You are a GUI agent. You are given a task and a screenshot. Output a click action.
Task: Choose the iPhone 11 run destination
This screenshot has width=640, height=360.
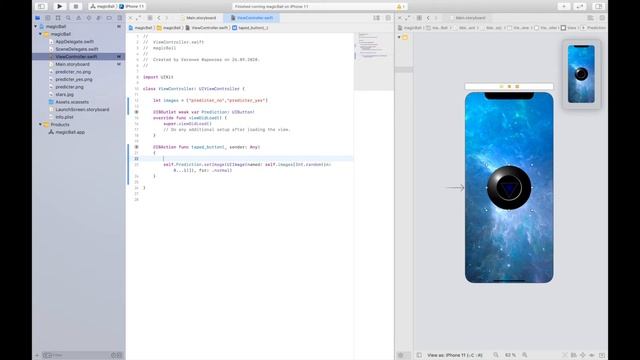point(132,7)
